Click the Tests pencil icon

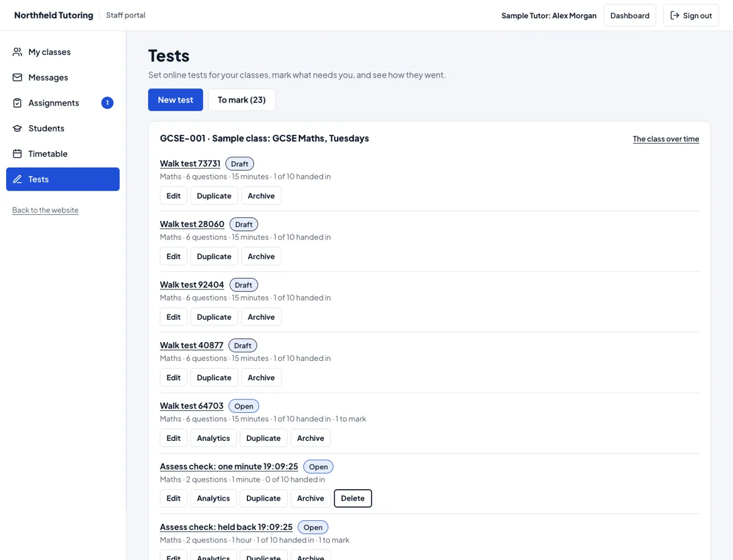pyautogui.click(x=17, y=180)
